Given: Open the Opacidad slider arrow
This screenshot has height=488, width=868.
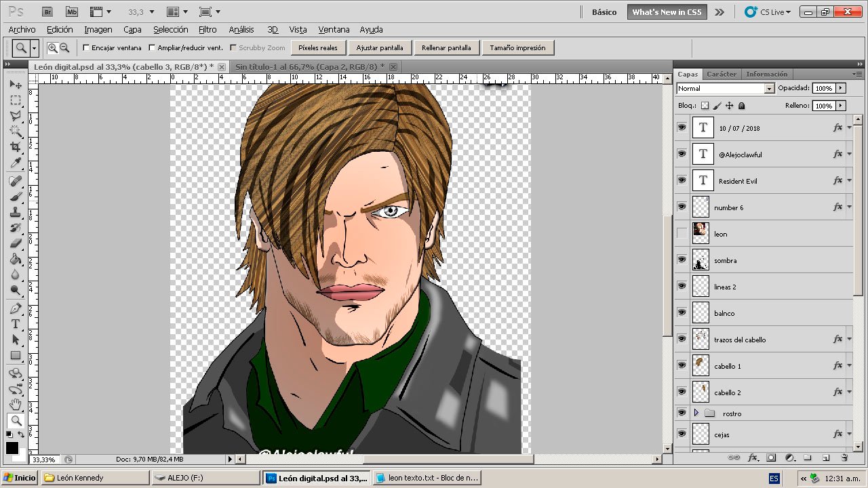Looking at the screenshot, I should coord(841,88).
